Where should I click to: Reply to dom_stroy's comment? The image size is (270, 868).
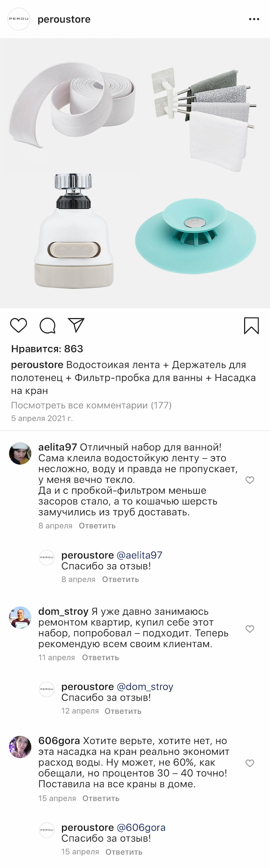click(x=100, y=657)
